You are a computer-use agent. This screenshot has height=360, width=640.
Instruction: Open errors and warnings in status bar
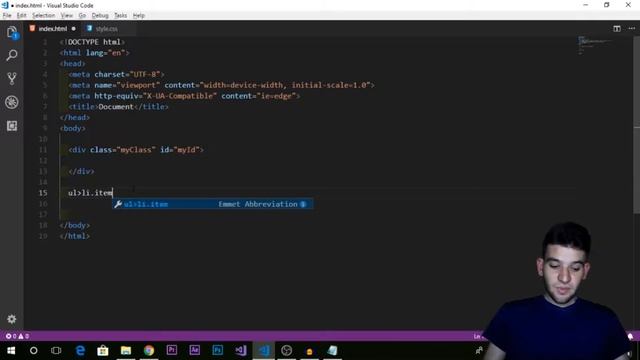click(17, 336)
